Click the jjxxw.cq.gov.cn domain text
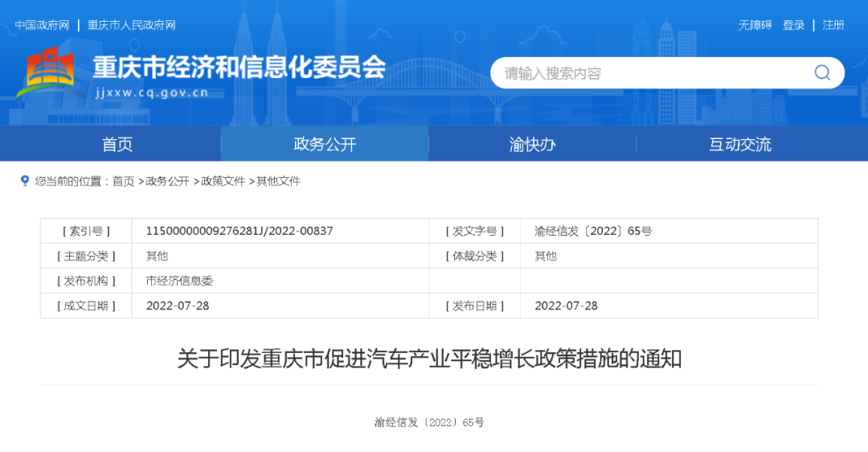 152,92
